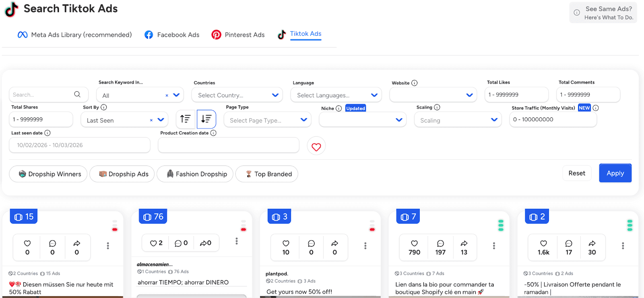The height and width of the screenshot is (298, 644).
Task: Click the Apply button
Action: click(x=615, y=173)
